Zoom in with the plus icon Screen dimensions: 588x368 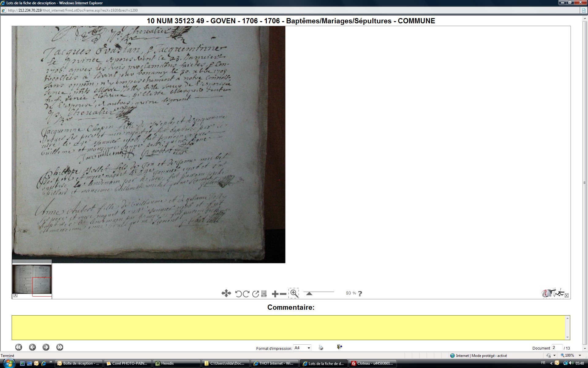click(275, 294)
